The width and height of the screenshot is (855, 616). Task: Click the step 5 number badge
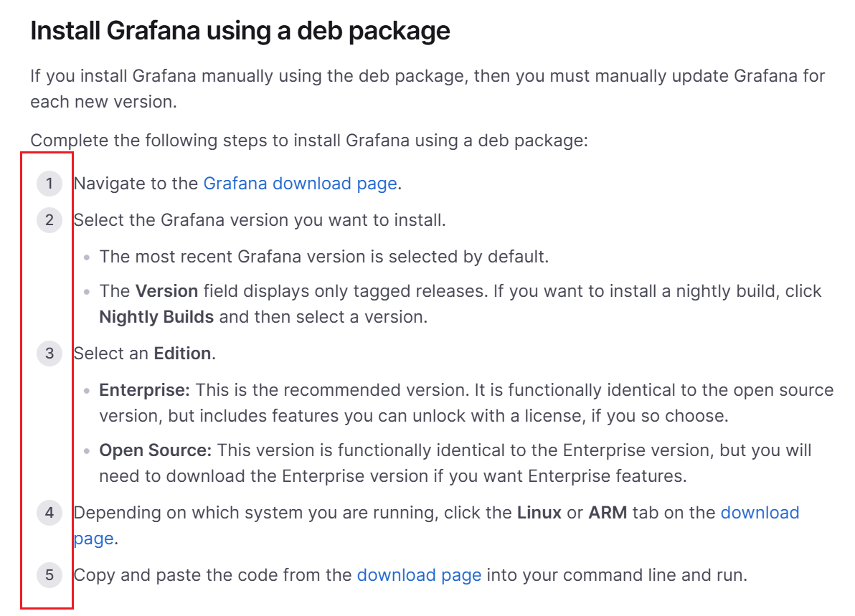[49, 575]
